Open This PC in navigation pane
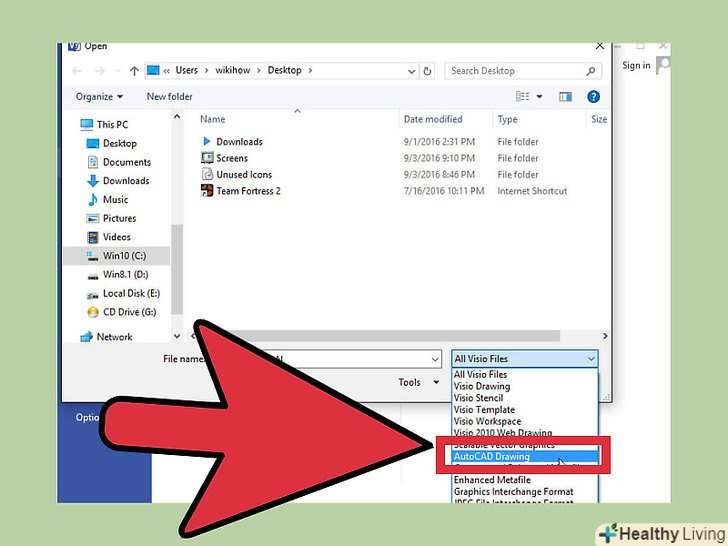This screenshot has width=728, height=546. [x=112, y=124]
